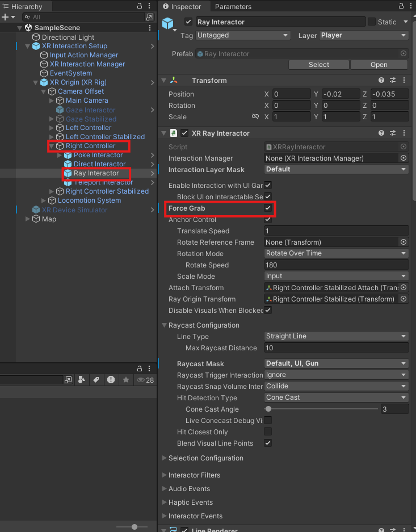The width and height of the screenshot is (416, 532).
Task: Uncheck Enable Interaction with UI GameObjects
Action: coord(268,185)
